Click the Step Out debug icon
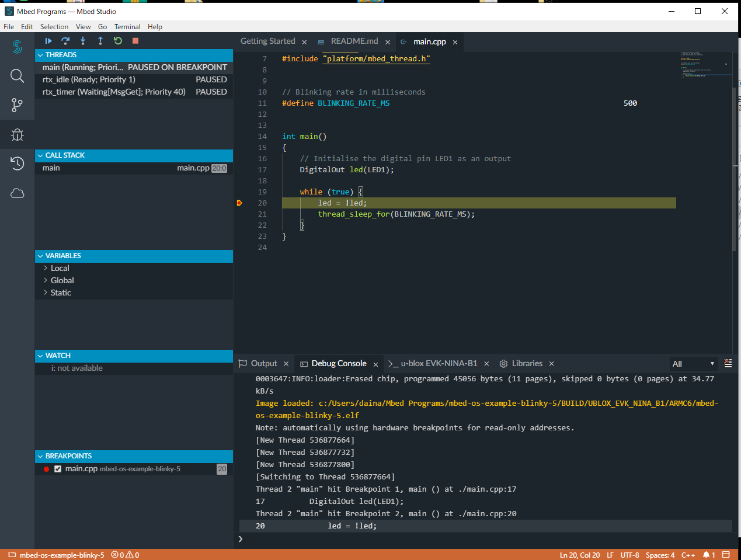Screen dimensions: 741x560 coord(100,41)
